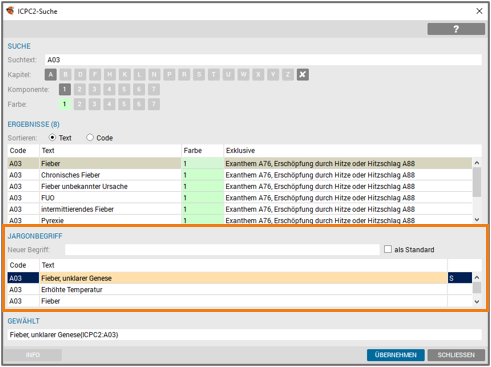Select chapter P in Kapitel row
The width and height of the screenshot is (491, 367).
click(x=169, y=74)
